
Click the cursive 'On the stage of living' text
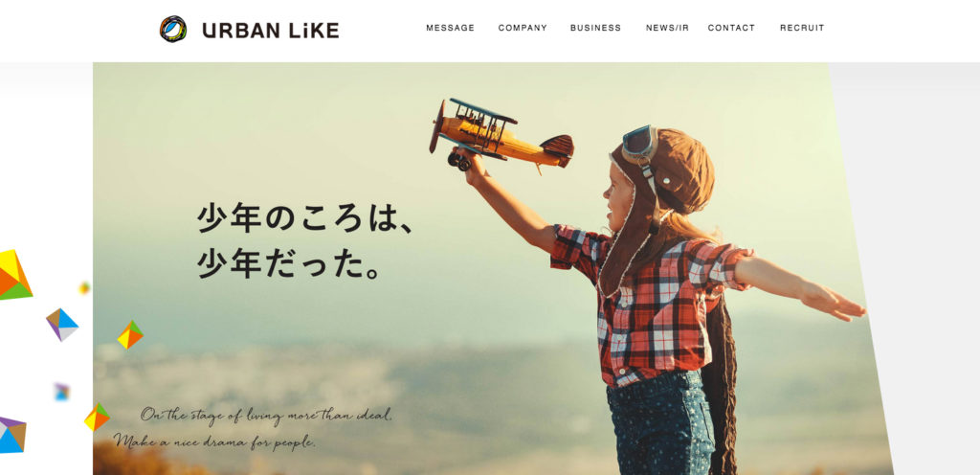[267, 415]
